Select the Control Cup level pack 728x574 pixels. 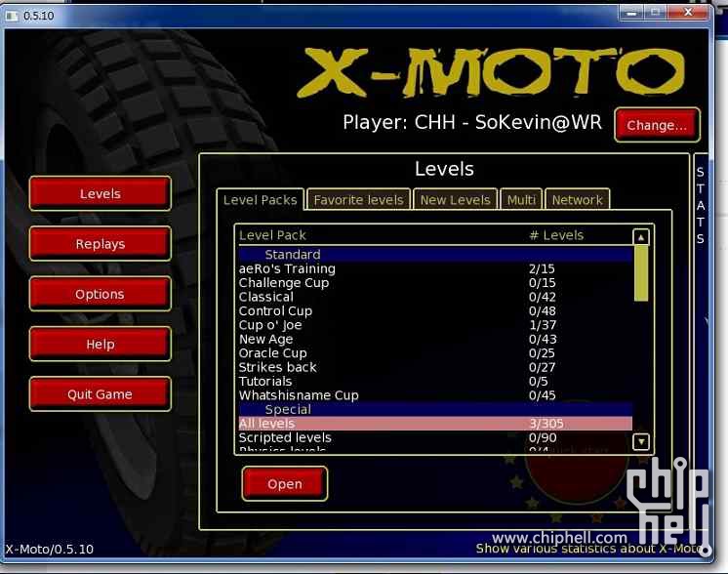click(435, 310)
